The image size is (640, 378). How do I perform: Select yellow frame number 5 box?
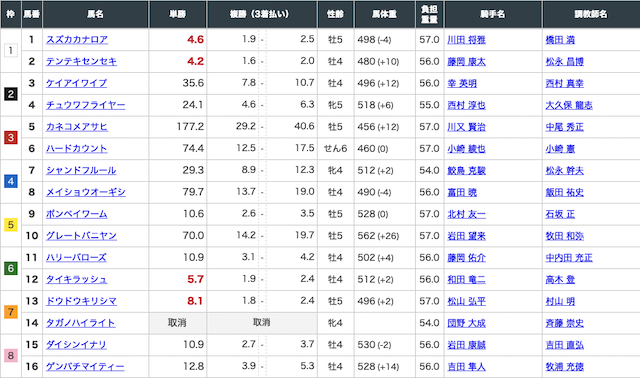[11, 225]
